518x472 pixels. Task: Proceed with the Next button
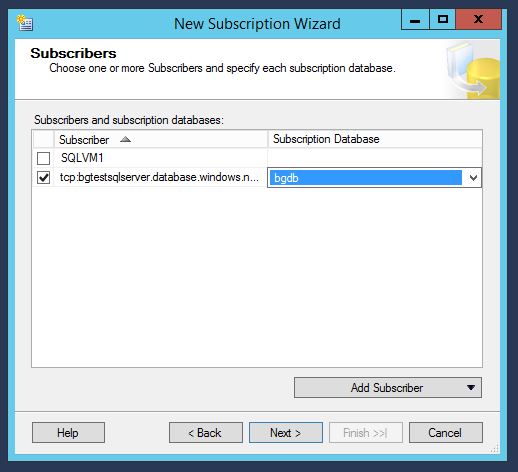286,433
